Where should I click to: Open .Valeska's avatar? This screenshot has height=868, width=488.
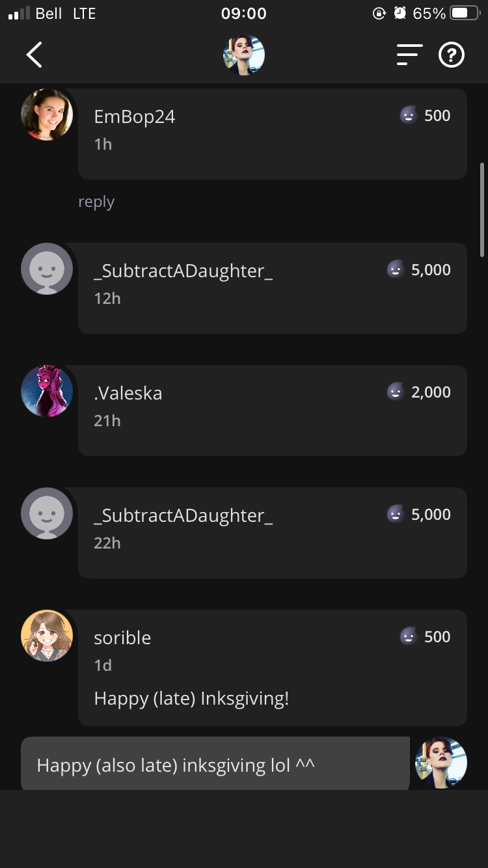(x=47, y=391)
